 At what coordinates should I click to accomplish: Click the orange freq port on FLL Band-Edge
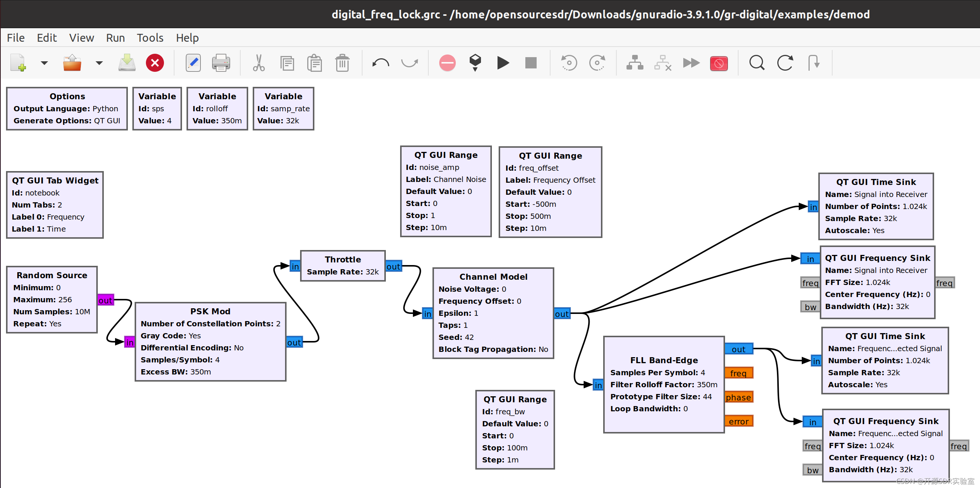click(x=739, y=373)
